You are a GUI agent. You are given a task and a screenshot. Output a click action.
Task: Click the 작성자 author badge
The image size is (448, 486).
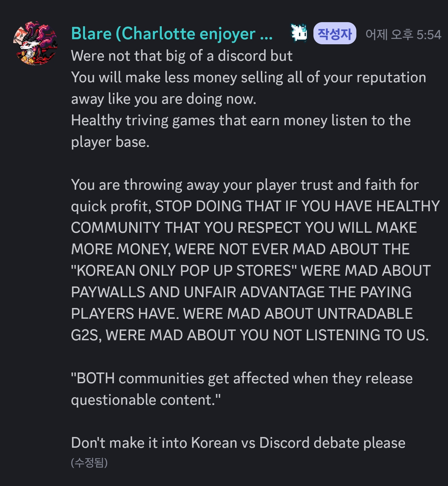click(x=335, y=33)
